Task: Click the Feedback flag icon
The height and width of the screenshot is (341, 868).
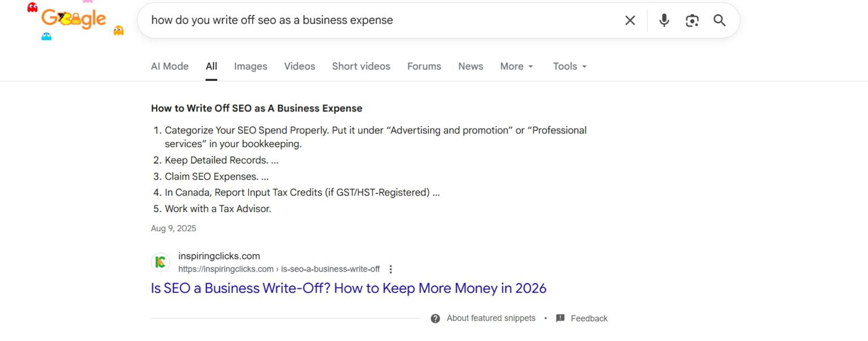Action: [x=560, y=318]
